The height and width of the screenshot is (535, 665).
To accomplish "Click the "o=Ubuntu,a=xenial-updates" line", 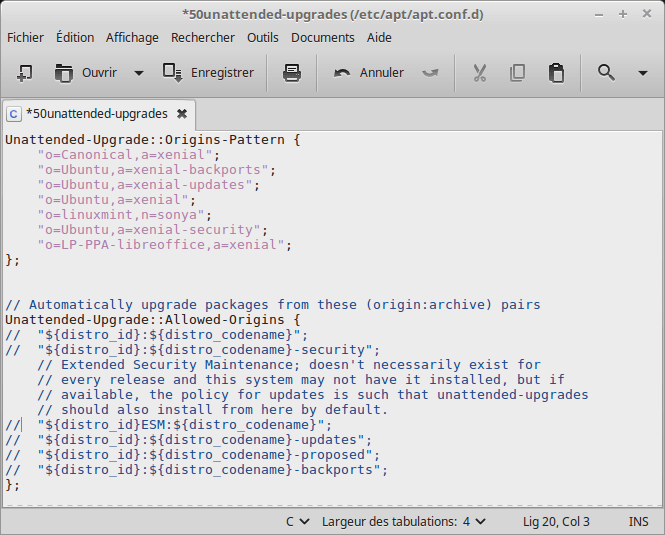I will tap(148, 185).
